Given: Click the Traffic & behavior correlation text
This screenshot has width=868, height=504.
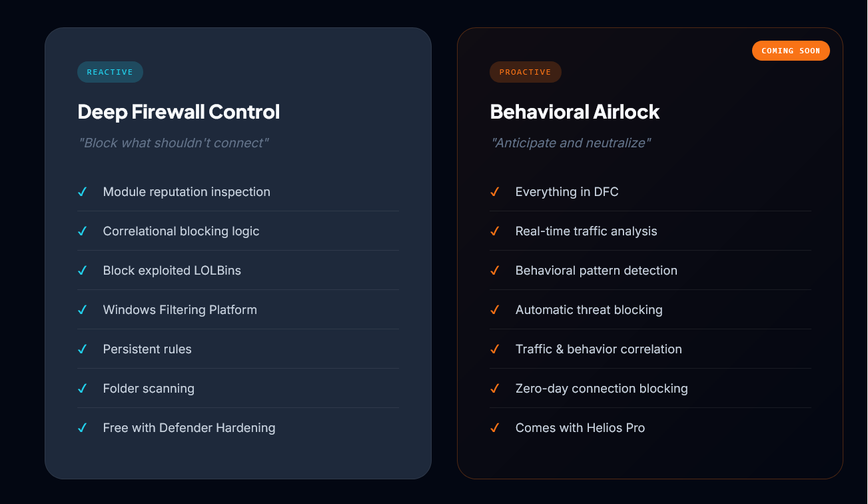Looking at the screenshot, I should pos(598,349).
